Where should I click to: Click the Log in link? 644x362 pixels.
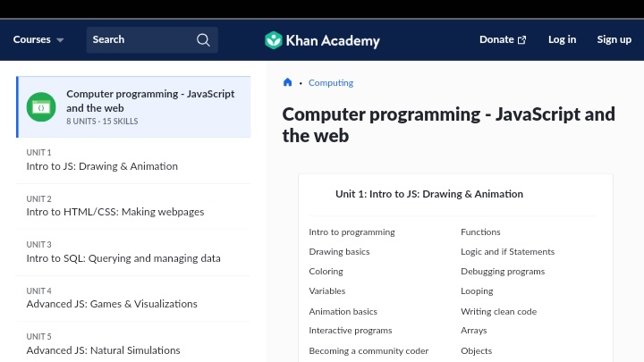tap(562, 39)
